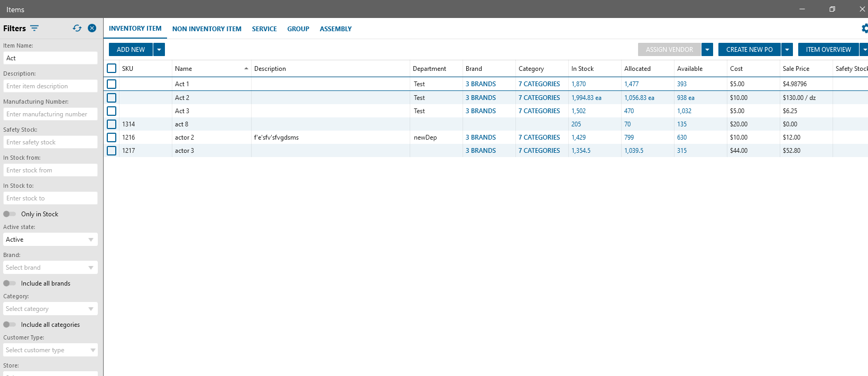Click the Create New PO button
Image resolution: width=868 pixels, height=376 pixels.
pos(749,50)
